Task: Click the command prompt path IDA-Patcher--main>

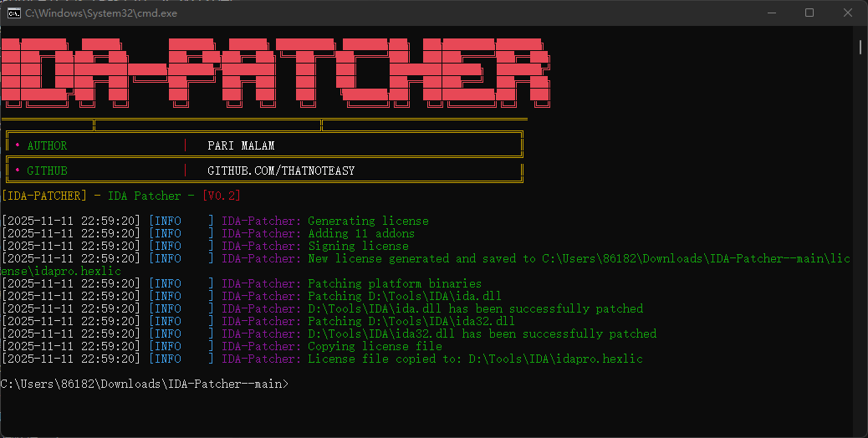Action: click(x=145, y=384)
